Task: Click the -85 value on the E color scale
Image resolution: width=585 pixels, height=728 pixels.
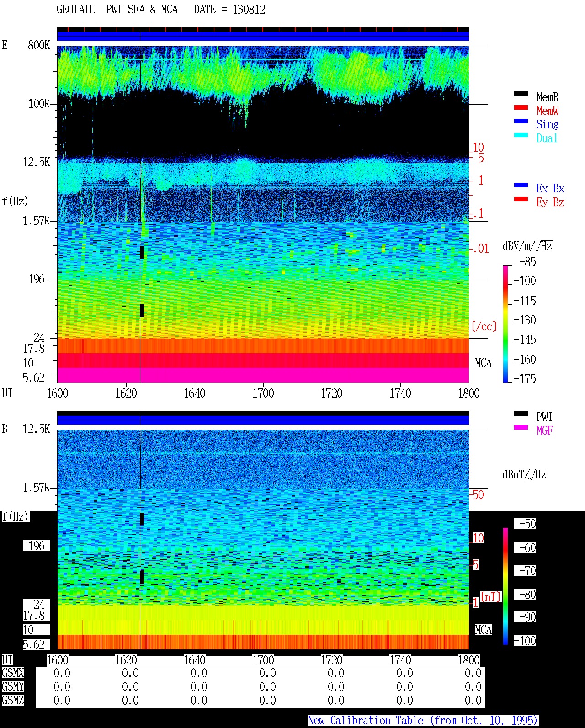Action: pos(527,262)
